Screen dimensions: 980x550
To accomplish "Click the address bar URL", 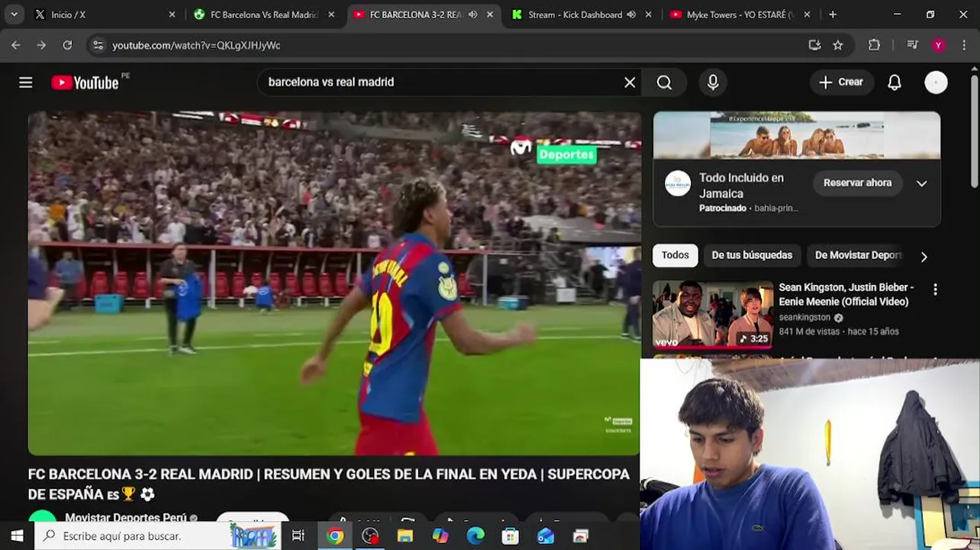I will (196, 45).
